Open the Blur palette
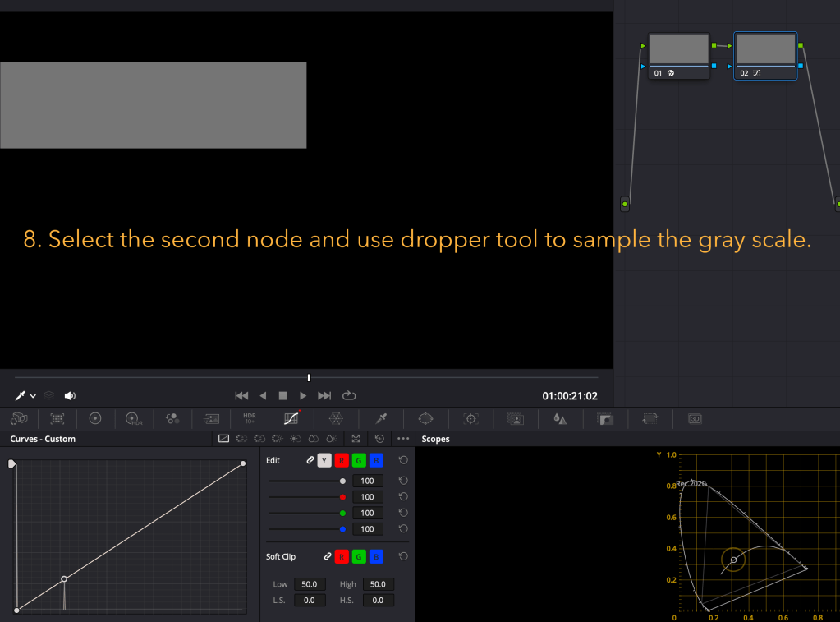This screenshot has width=840, height=622. [x=558, y=419]
